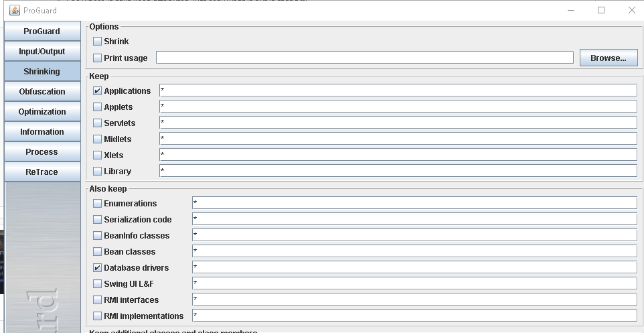Tick the Midlets checkbox

(97, 139)
